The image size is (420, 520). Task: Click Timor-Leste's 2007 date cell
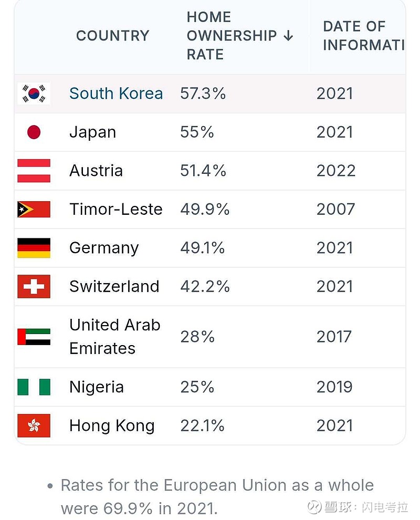coord(335,209)
